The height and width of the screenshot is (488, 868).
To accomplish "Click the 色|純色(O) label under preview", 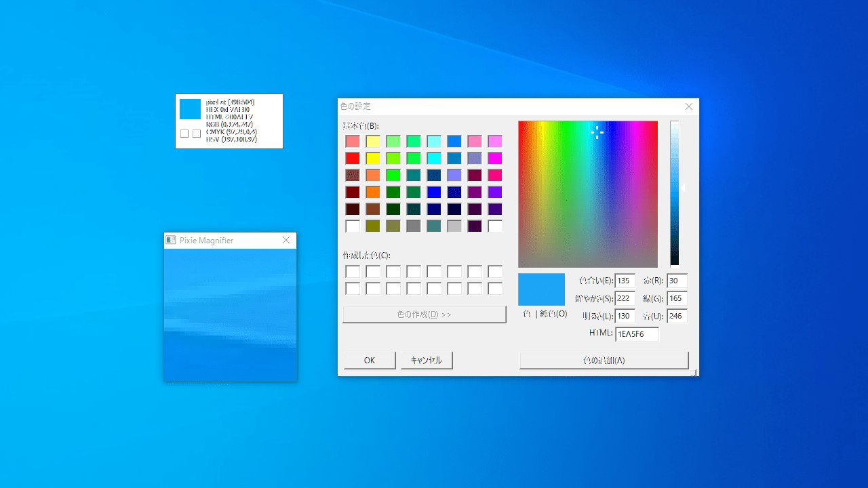I will tap(545, 314).
